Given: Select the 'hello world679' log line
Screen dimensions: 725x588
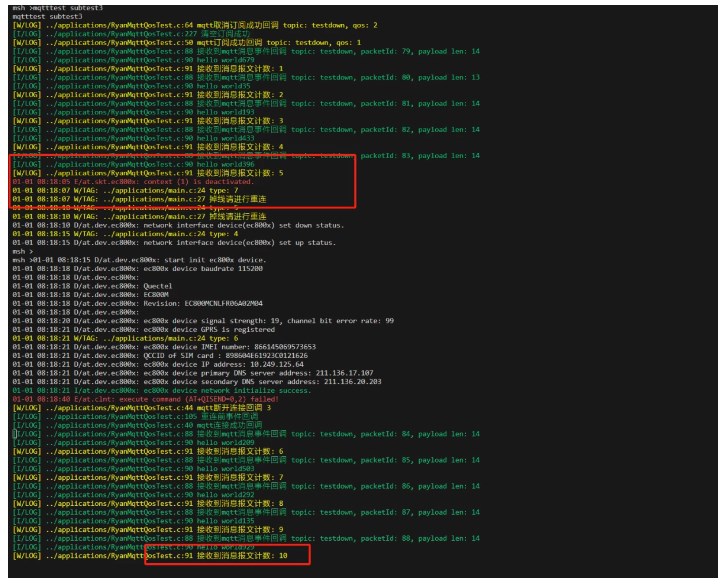Looking at the screenshot, I should tap(134, 60).
